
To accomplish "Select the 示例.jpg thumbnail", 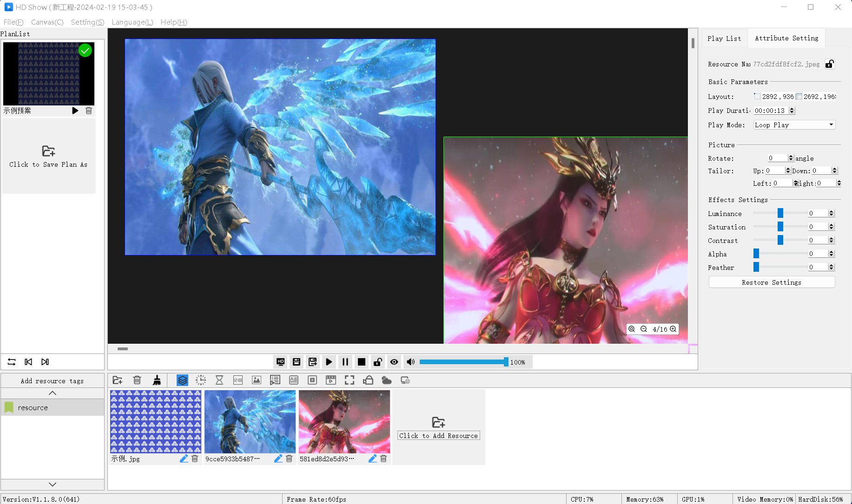I will pyautogui.click(x=156, y=422).
